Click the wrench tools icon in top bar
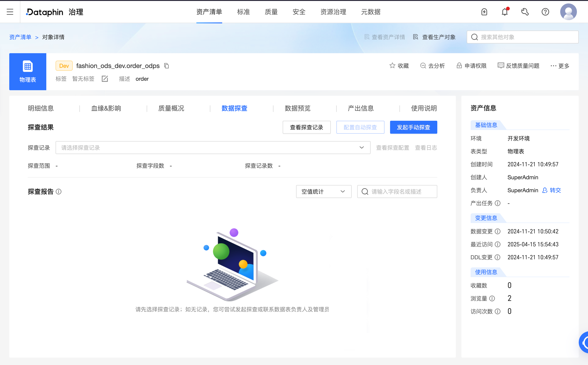Screen dimensions: 588x365 (525, 12)
